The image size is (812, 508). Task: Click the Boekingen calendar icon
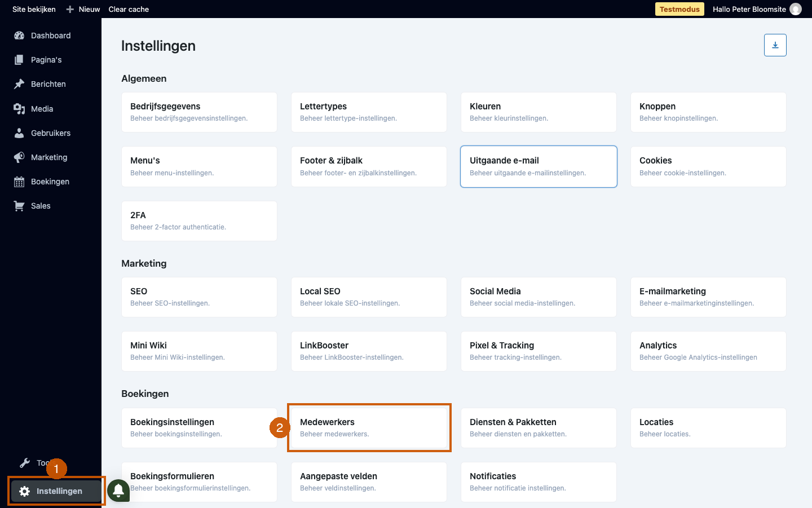19,182
